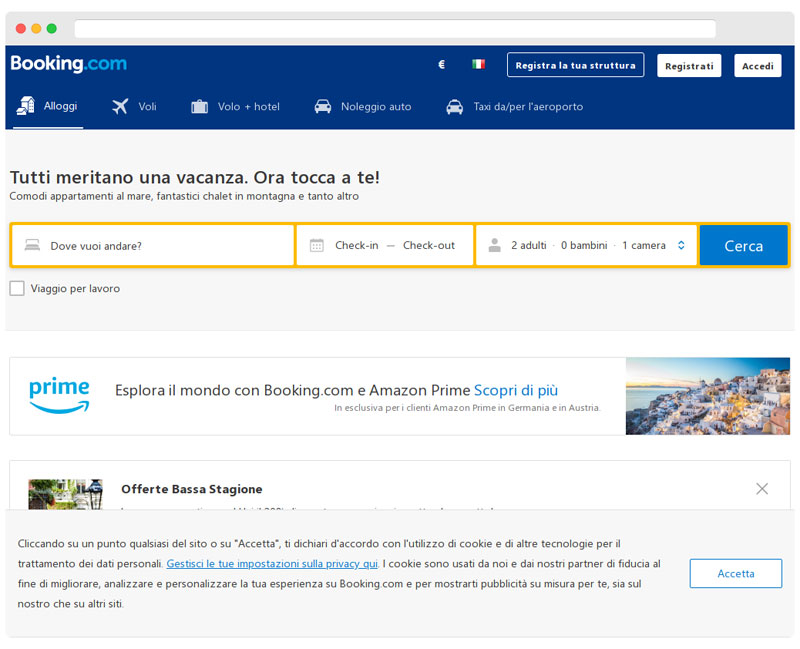Image resolution: width=800 pixels, height=649 pixels.
Task: Go to Noleggio auto tab
Action: pos(363,107)
